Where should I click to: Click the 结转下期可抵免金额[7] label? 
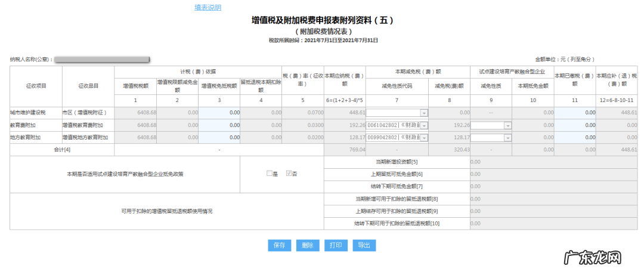[397, 187]
